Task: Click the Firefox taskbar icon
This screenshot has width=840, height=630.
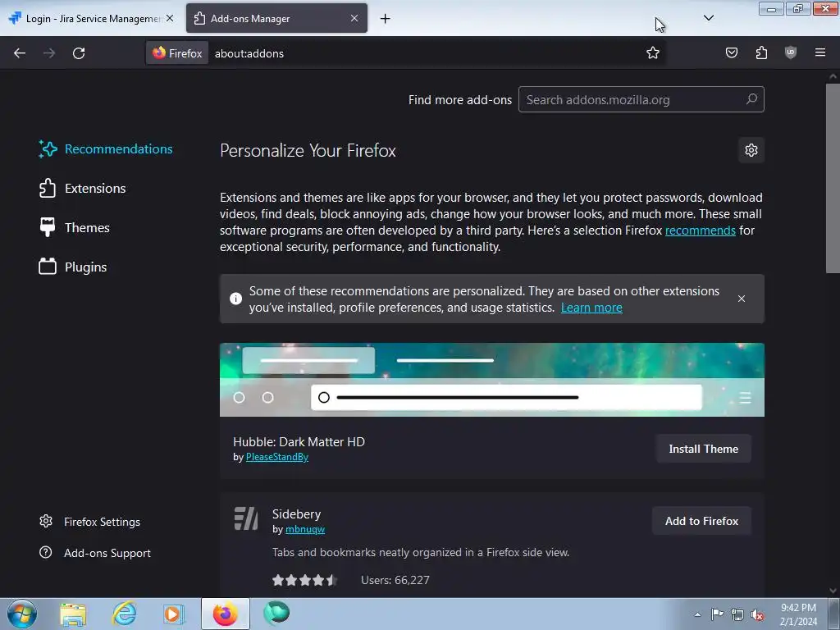Action: (x=226, y=614)
